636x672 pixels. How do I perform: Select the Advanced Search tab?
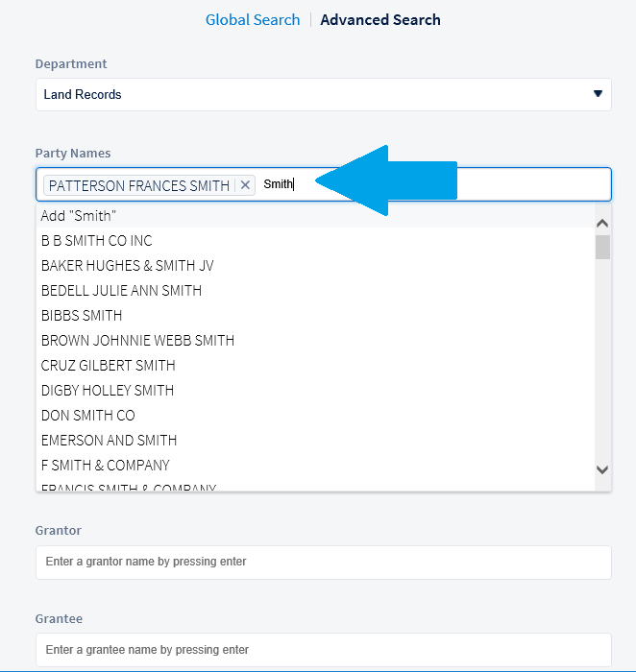[x=380, y=19]
